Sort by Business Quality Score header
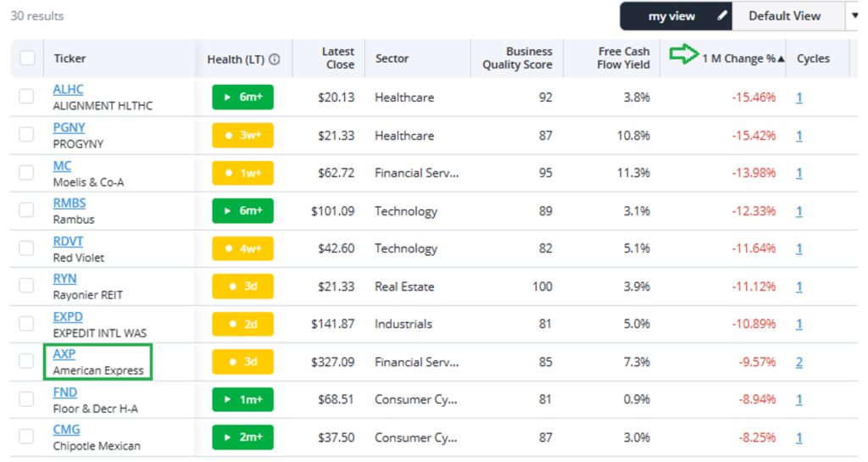The image size is (868, 462). tap(517, 58)
